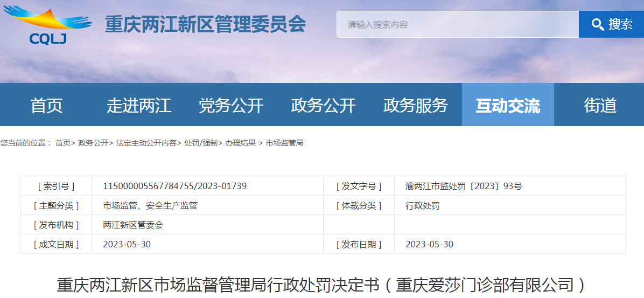Open the 党务公开 navigation tab
Image resolution: width=644 pixels, height=298 pixels.
pos(231,105)
